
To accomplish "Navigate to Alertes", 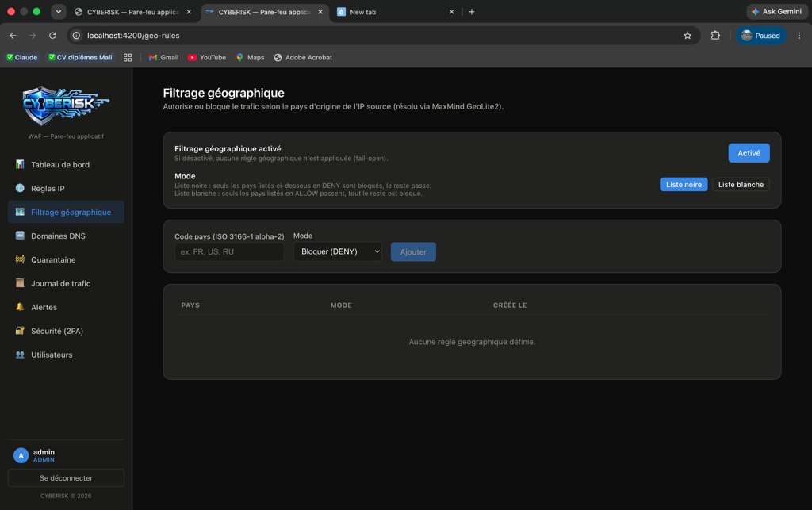I will pos(66,306).
